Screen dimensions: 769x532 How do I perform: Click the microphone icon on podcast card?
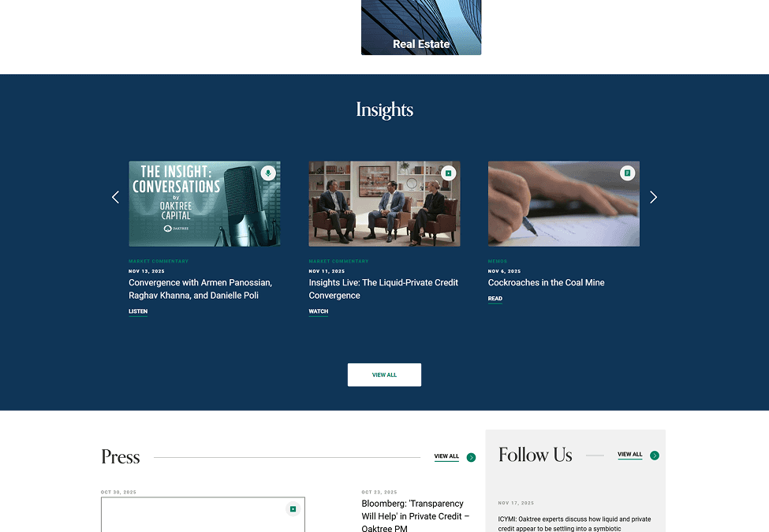coord(268,173)
